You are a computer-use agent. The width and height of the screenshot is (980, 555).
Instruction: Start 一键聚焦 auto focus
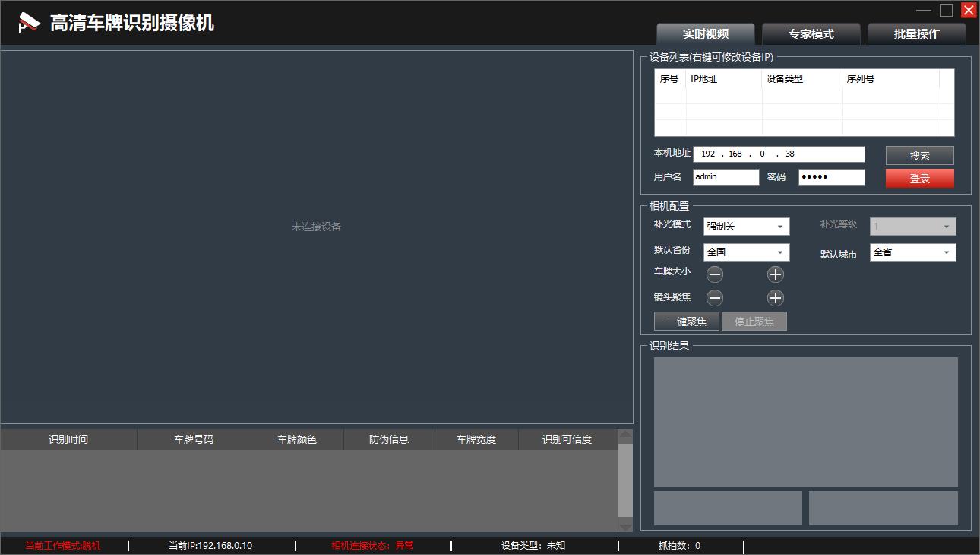click(x=686, y=322)
